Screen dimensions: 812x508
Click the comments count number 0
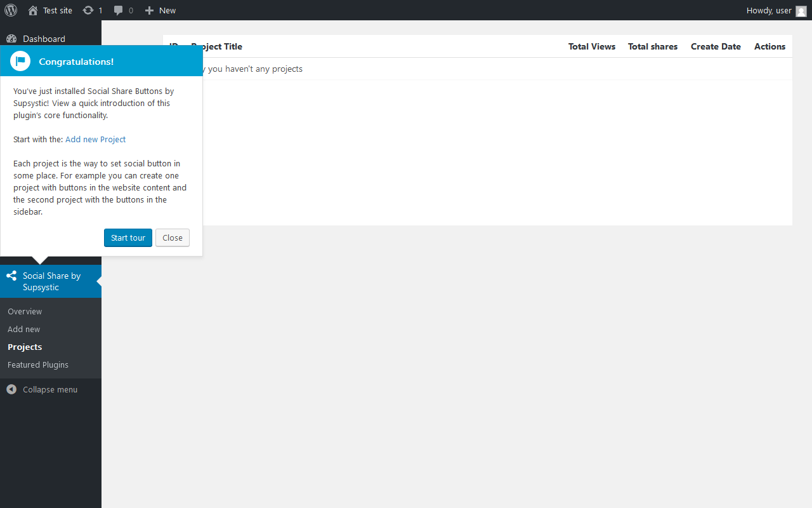[x=131, y=10]
